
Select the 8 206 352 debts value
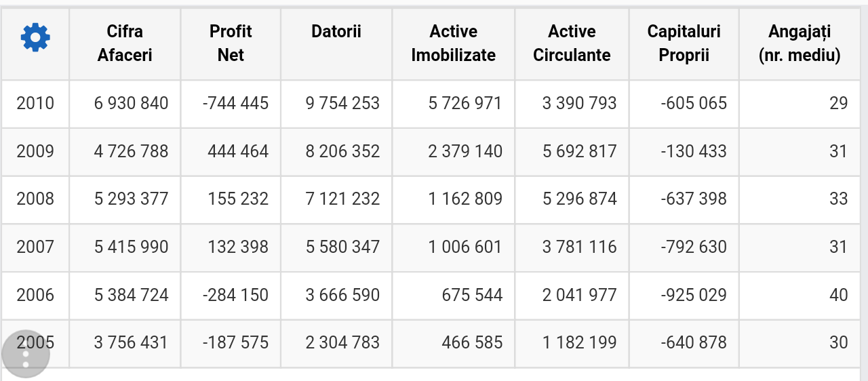coord(342,151)
